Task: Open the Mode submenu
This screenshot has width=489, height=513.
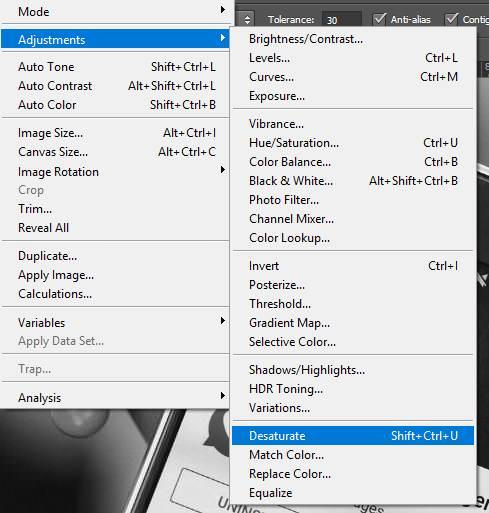Action: (x=115, y=11)
